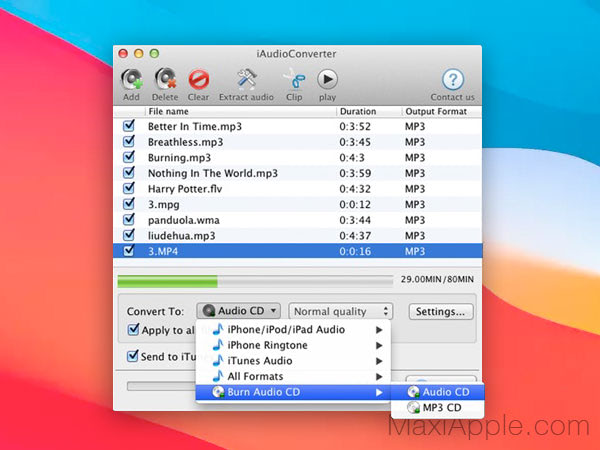Select Audio CD in submenu
The image size is (600, 450).
coord(437,392)
